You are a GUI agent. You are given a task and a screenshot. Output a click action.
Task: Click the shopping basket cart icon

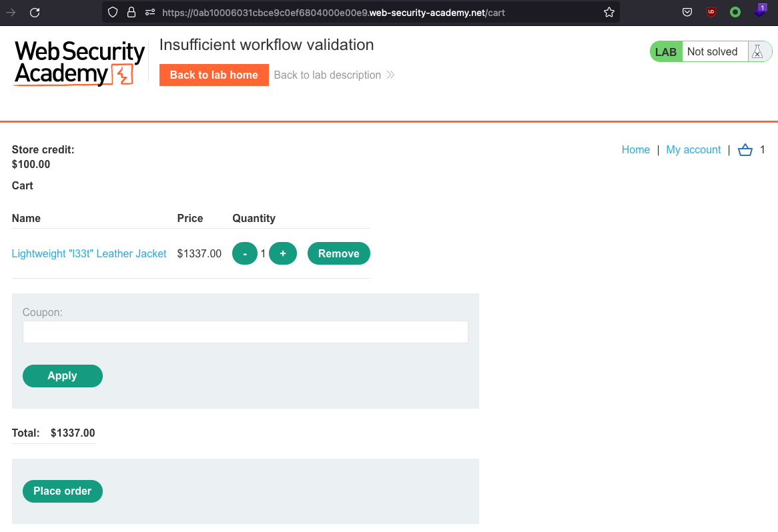coord(745,150)
